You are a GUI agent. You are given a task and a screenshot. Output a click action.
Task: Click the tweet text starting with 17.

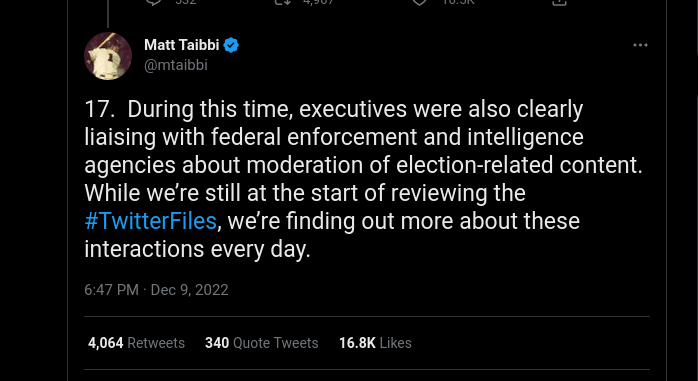(x=363, y=179)
